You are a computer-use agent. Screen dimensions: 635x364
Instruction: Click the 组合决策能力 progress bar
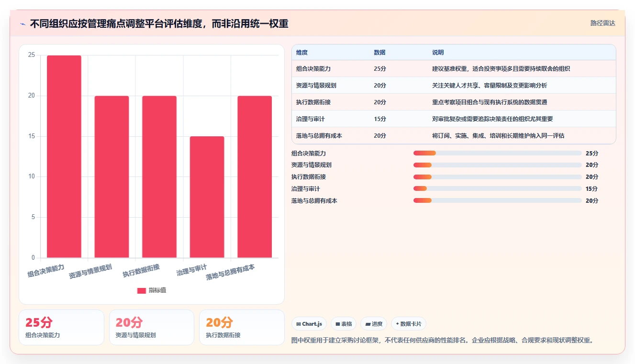[498, 153]
